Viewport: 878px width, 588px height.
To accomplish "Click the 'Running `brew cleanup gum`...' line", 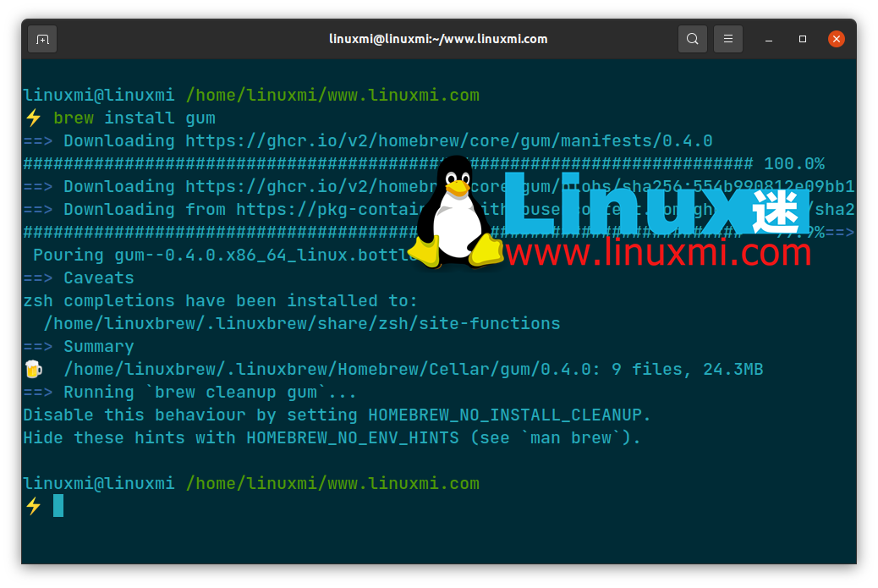I will [x=189, y=393].
